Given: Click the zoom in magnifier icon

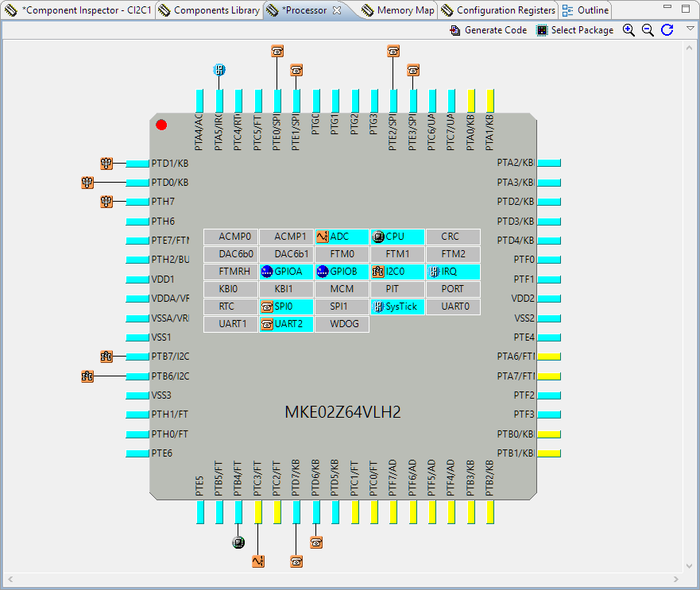Looking at the screenshot, I should [628, 30].
